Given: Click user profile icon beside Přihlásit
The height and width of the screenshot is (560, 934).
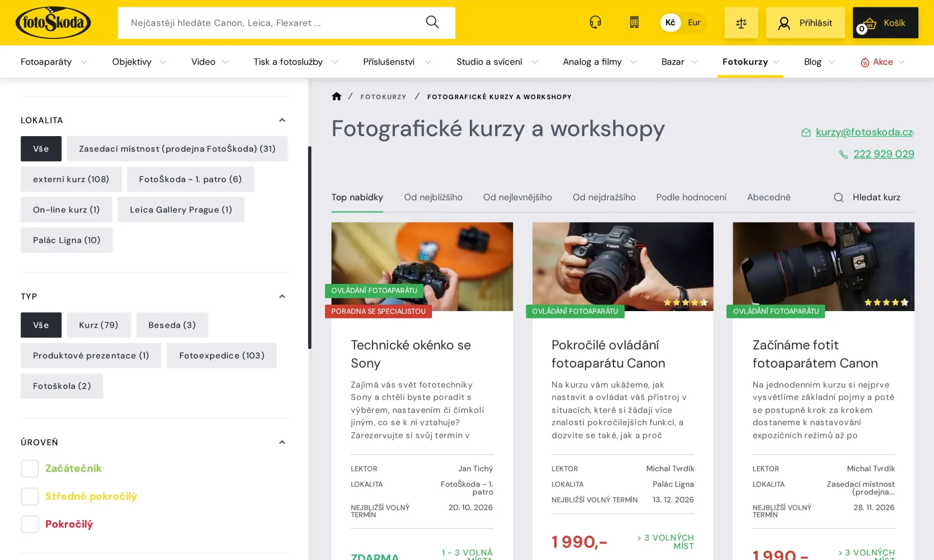Looking at the screenshot, I should point(784,23).
